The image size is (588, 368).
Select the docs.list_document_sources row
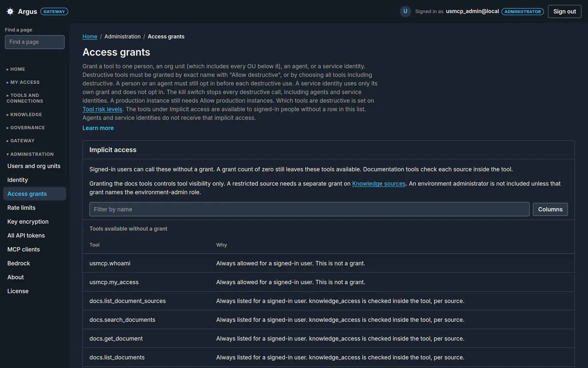(x=329, y=301)
